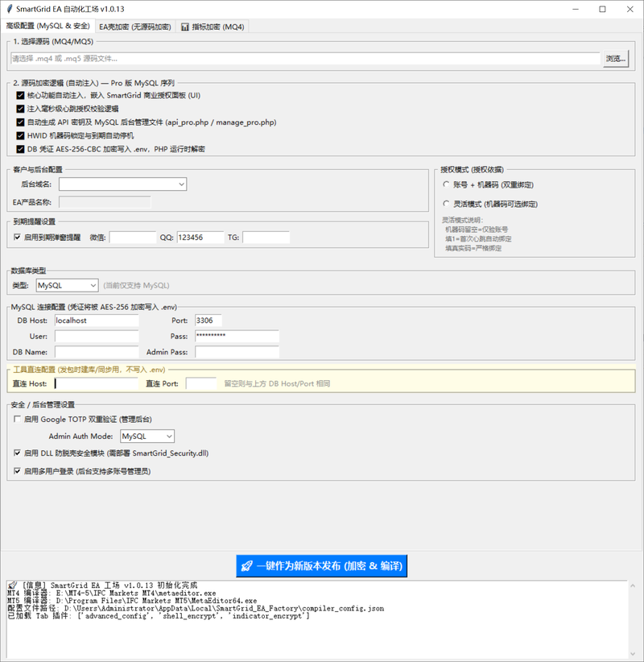This screenshot has height=662, width=644.
Task: Click the log area rocket icon
Action: point(12,585)
